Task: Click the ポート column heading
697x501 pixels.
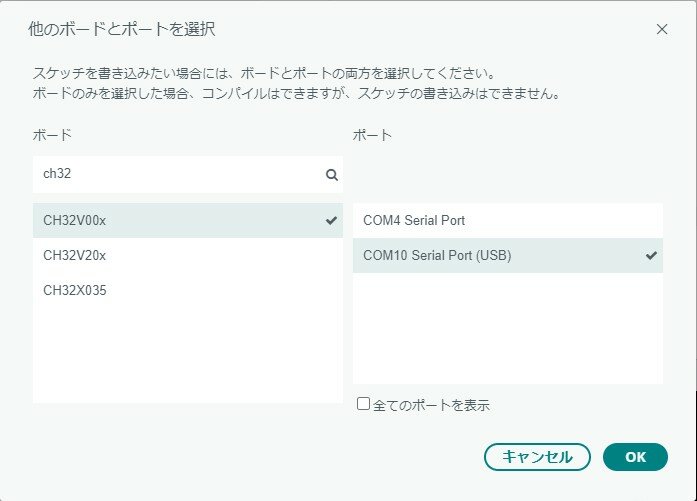Action: point(372,134)
